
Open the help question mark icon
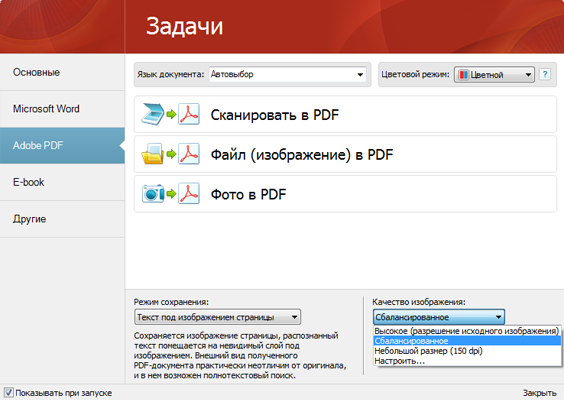point(545,74)
